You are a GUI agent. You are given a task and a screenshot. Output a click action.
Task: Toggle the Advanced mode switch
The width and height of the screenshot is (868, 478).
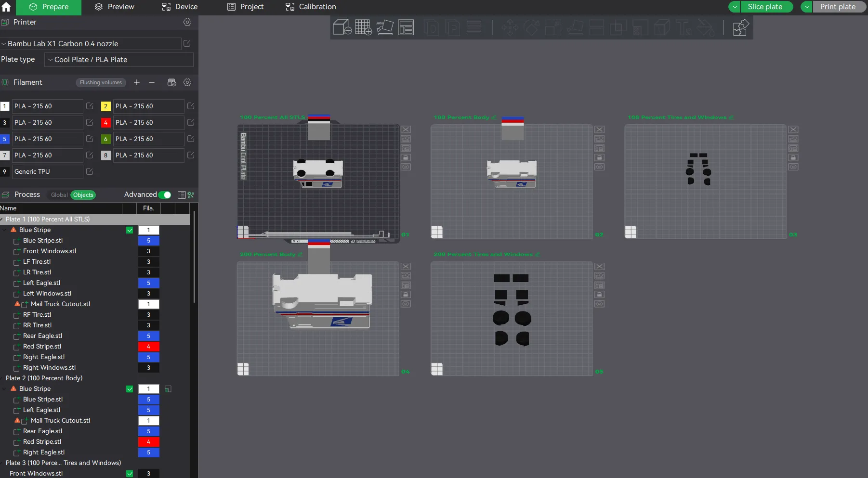pyautogui.click(x=165, y=195)
